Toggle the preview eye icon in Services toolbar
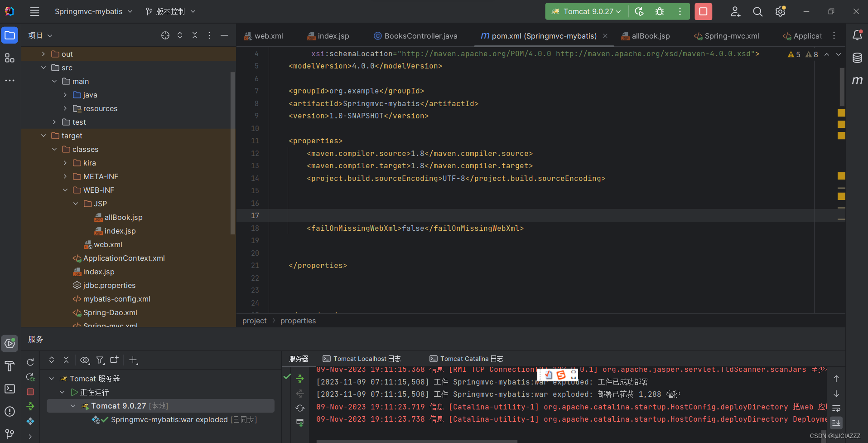Image resolution: width=868 pixels, height=443 pixels. tap(85, 360)
